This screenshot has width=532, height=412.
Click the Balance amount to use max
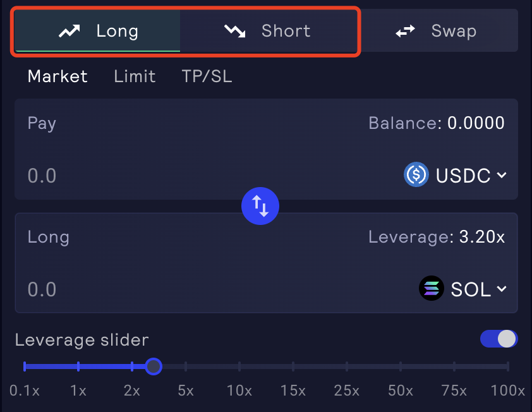coord(476,123)
